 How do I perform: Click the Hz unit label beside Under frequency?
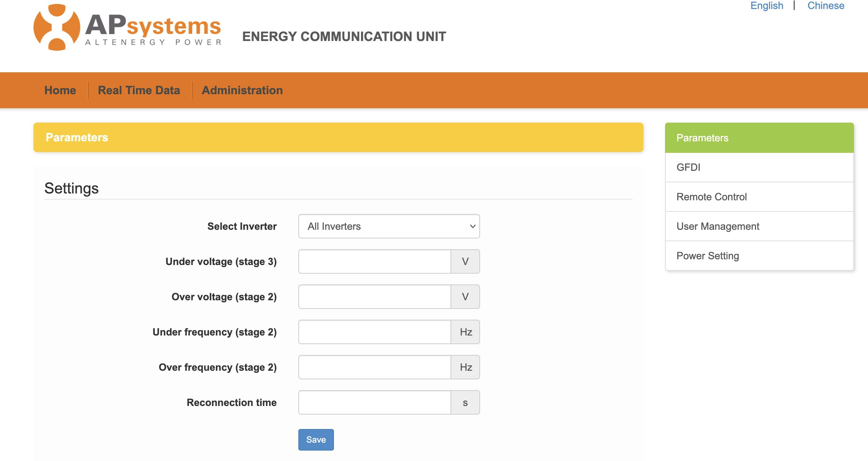click(x=465, y=332)
